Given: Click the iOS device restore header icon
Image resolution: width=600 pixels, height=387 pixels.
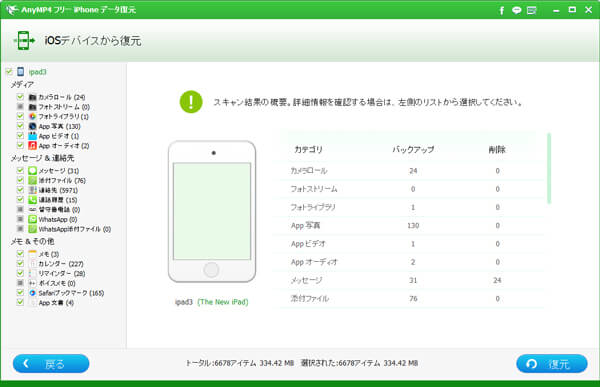Looking at the screenshot, I should pos(24,41).
